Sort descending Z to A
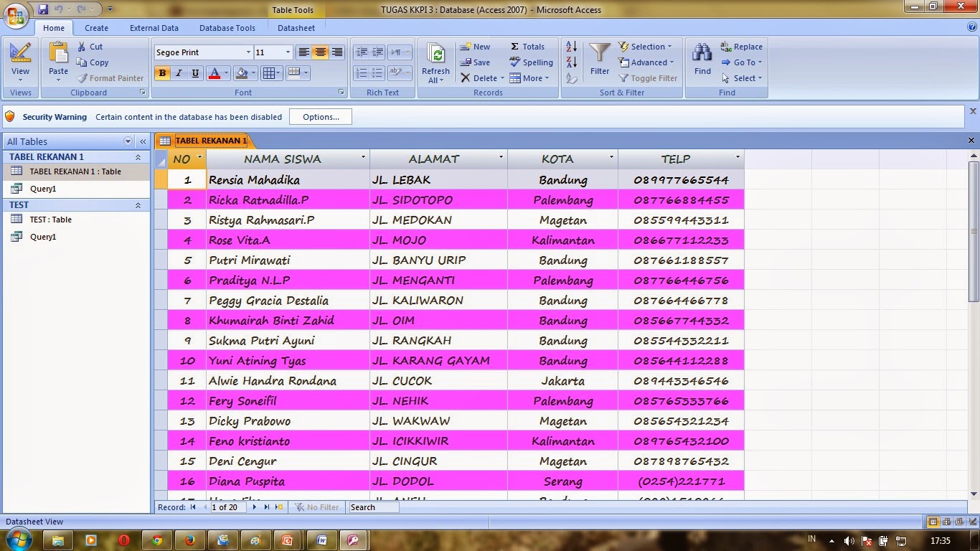 pos(572,62)
